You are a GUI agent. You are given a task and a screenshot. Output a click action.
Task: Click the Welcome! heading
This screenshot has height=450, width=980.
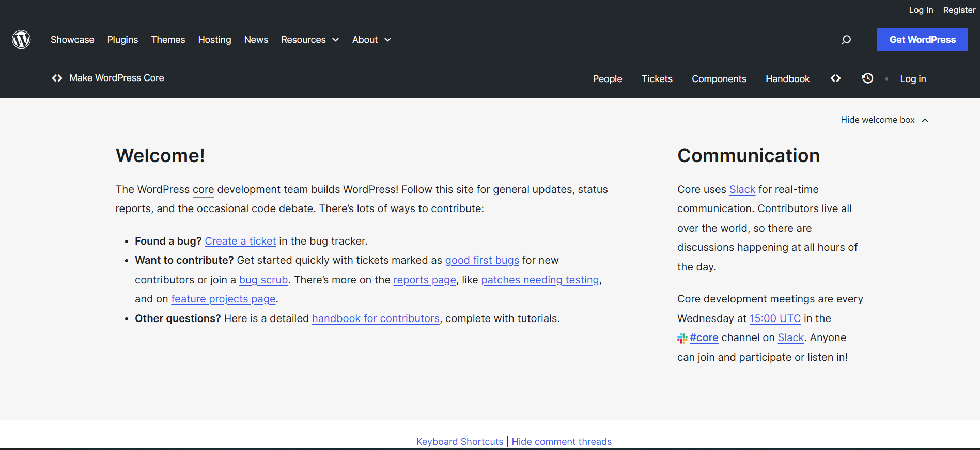click(x=160, y=155)
